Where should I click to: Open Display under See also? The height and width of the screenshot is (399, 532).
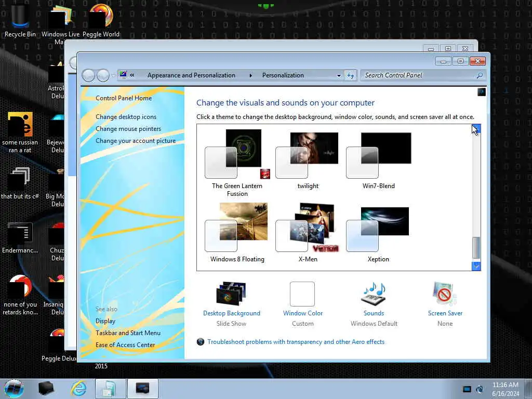coord(105,321)
